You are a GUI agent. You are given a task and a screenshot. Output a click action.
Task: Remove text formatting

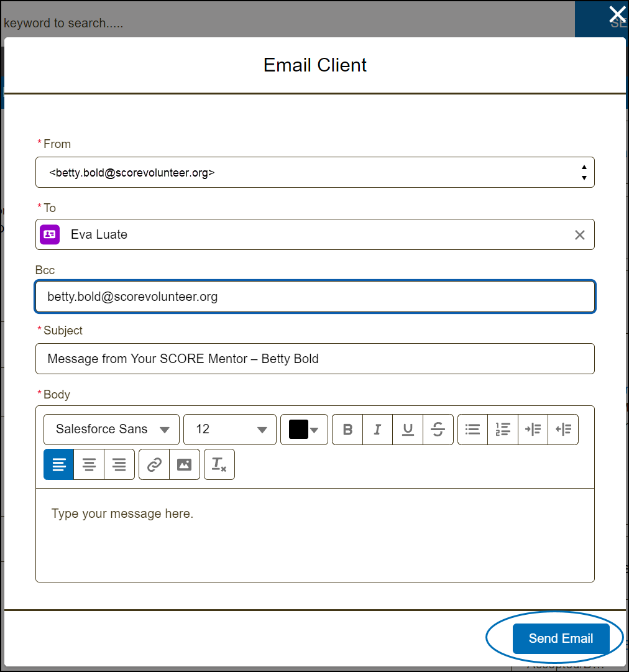coord(219,464)
